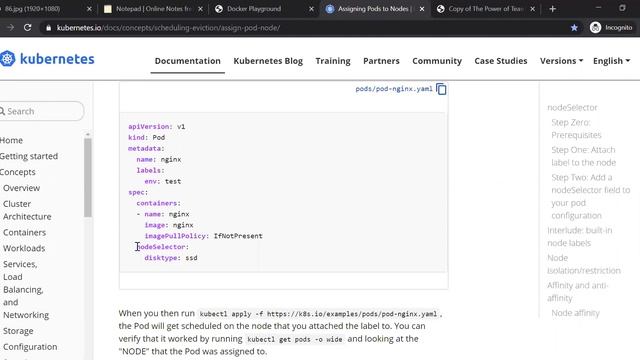Open Kubernetes Blog nav link

(x=268, y=61)
